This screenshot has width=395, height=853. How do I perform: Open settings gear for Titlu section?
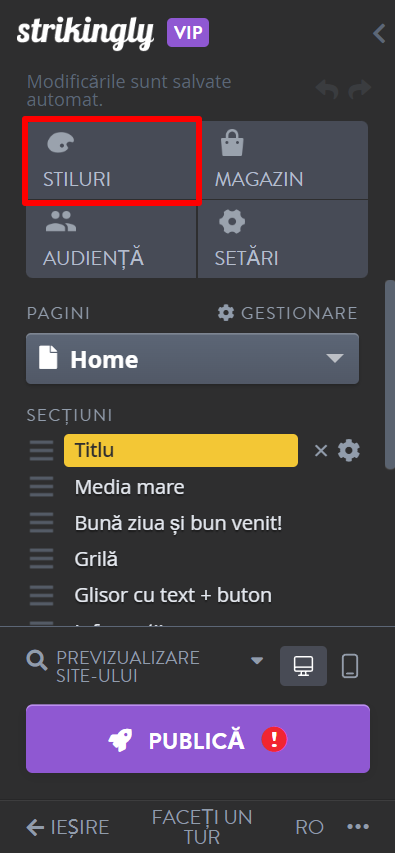pos(349,451)
